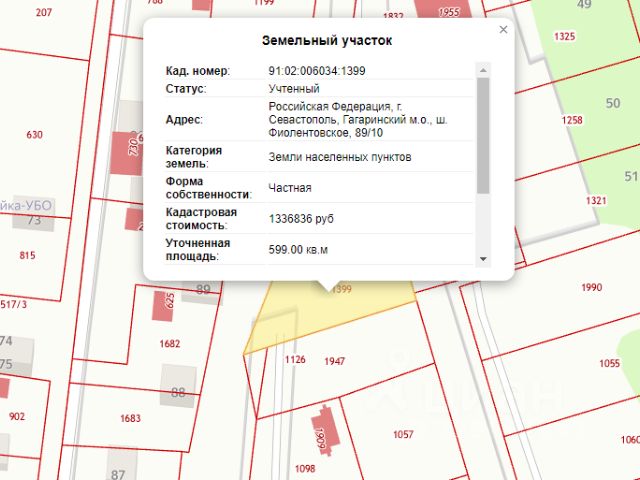Screen dimensions: 640x480
Task: Click gray building number 88
Action: click(x=178, y=386)
